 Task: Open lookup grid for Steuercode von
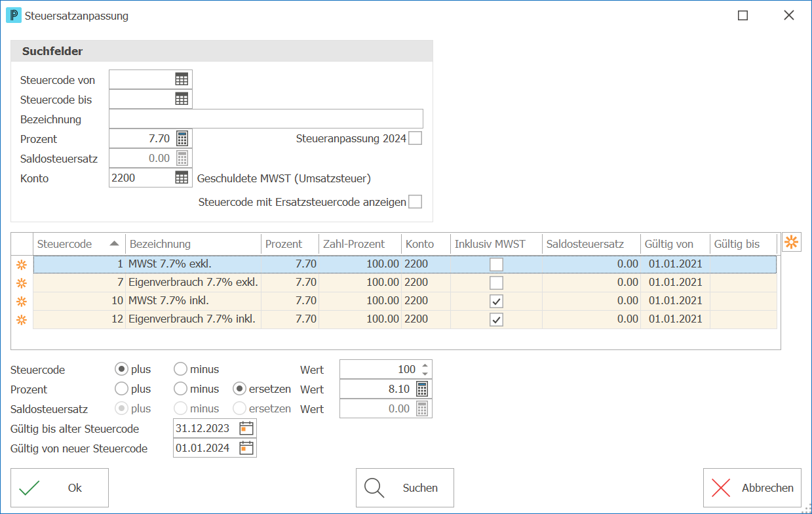(x=182, y=79)
